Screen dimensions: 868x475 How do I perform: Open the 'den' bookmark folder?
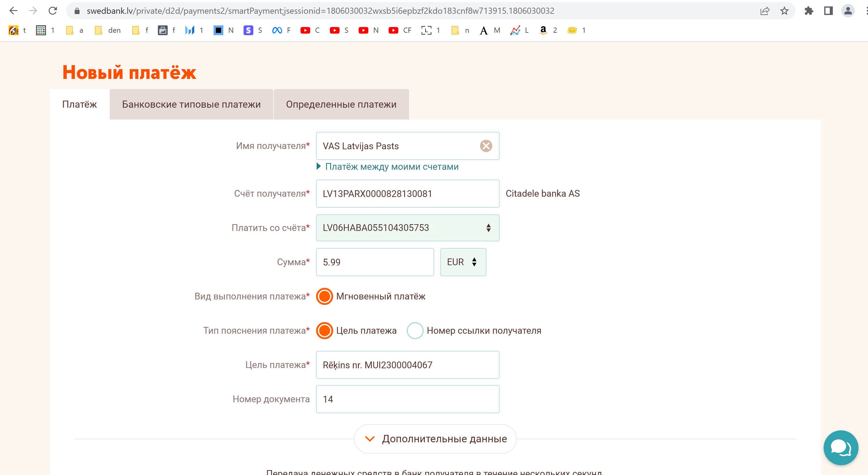107,30
